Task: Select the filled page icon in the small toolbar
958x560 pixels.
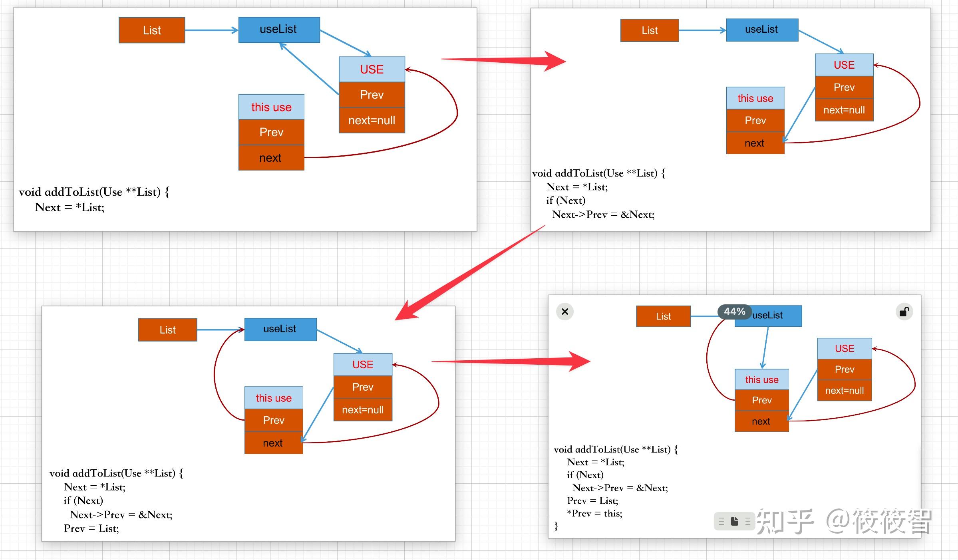Action: coord(734,521)
